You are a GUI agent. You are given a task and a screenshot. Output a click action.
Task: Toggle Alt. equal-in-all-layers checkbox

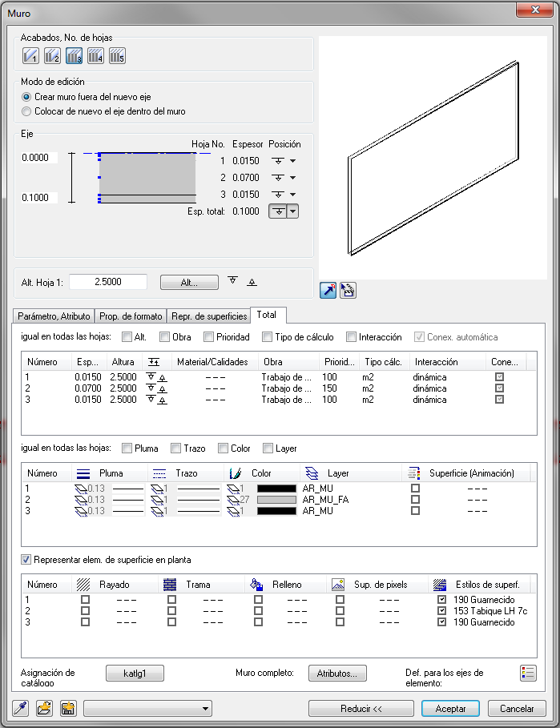[127, 337]
